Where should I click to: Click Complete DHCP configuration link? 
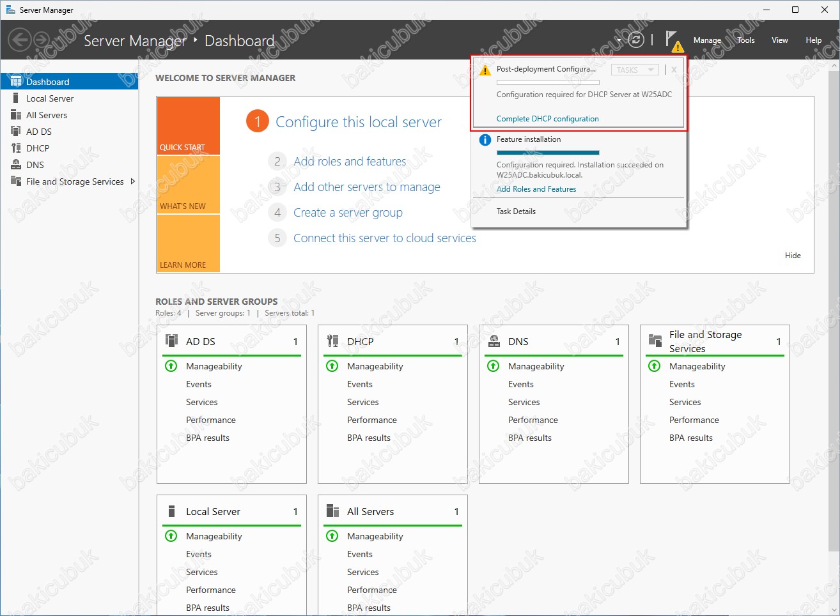pyautogui.click(x=548, y=119)
